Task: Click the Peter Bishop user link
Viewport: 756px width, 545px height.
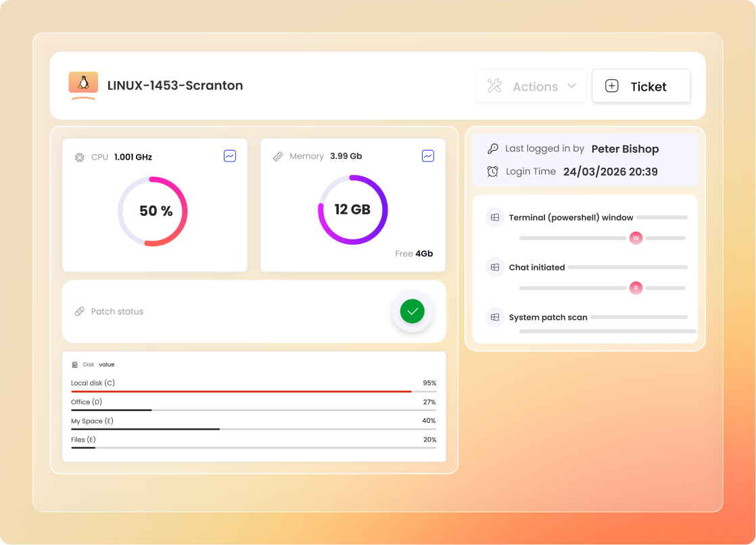Action: 625,148
